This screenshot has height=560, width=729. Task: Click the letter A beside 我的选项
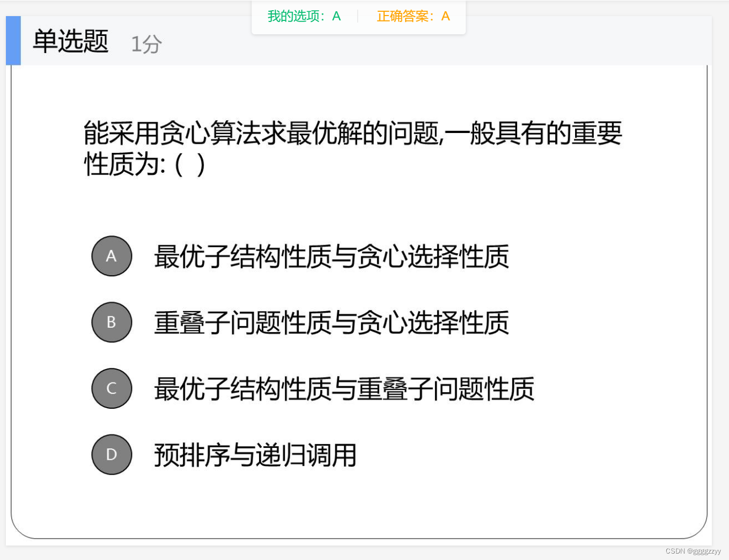click(x=336, y=17)
